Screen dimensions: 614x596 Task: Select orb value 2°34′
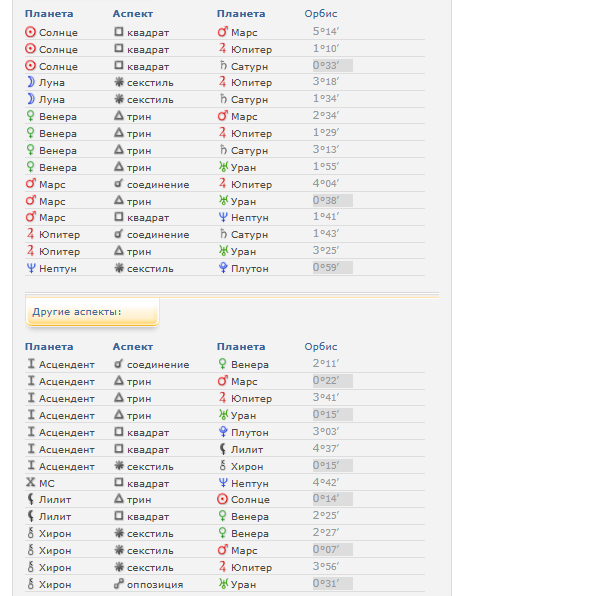[326, 116]
